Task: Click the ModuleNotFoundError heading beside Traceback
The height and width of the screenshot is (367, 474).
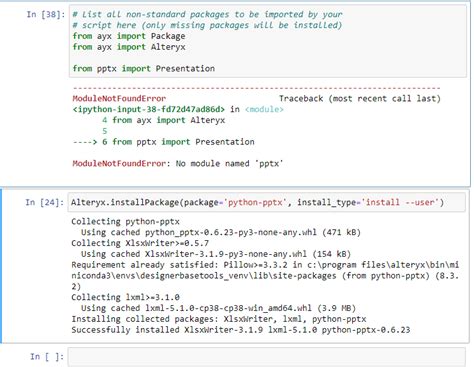Action: (x=119, y=99)
